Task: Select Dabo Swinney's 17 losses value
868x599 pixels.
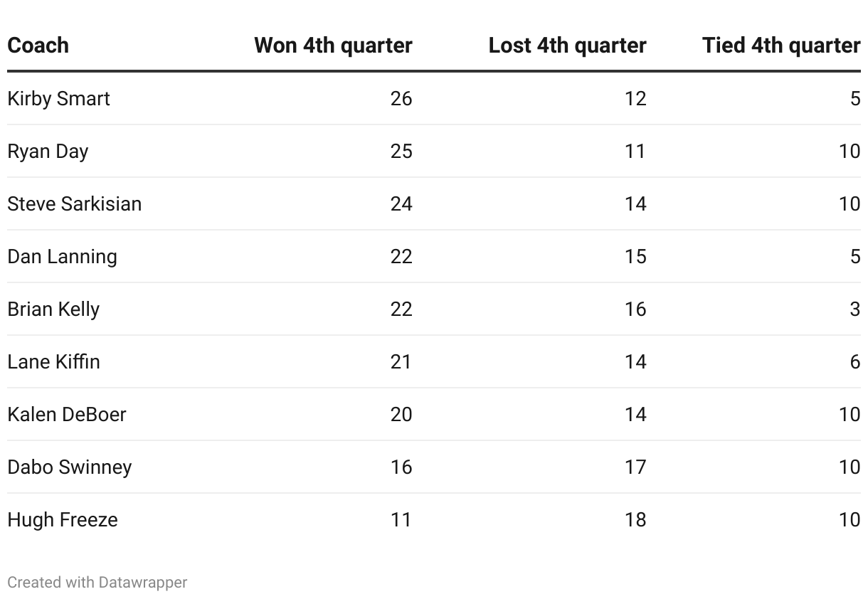Action: pyautogui.click(x=635, y=467)
